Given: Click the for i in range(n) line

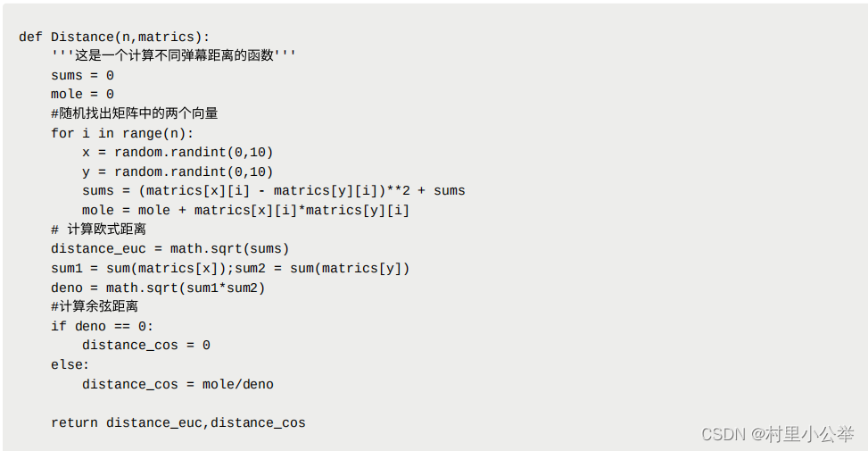Looking at the screenshot, I should coord(122,134).
